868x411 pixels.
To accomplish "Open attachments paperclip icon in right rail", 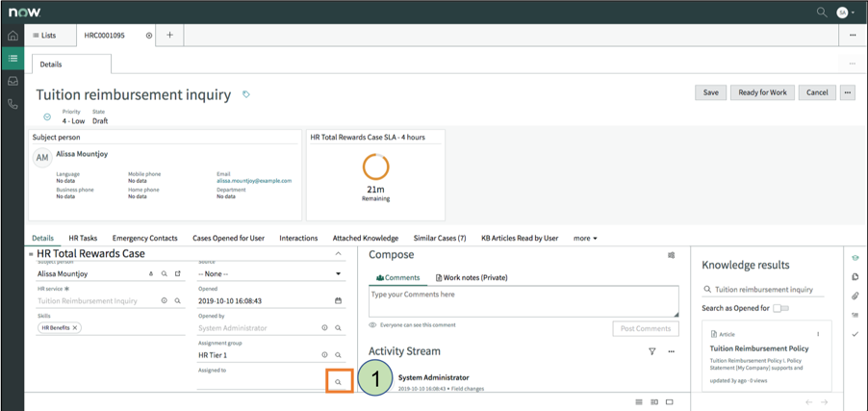I will 855,295.
